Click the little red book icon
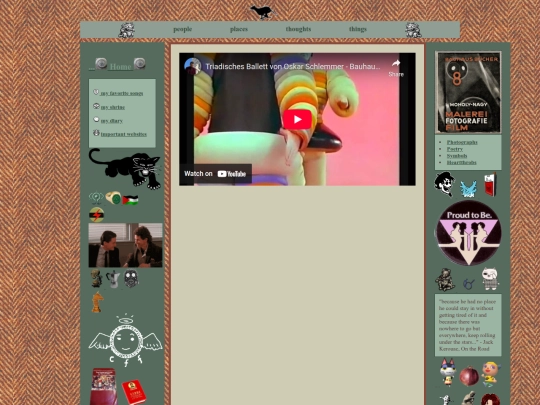The image size is (540, 405). tap(134, 392)
